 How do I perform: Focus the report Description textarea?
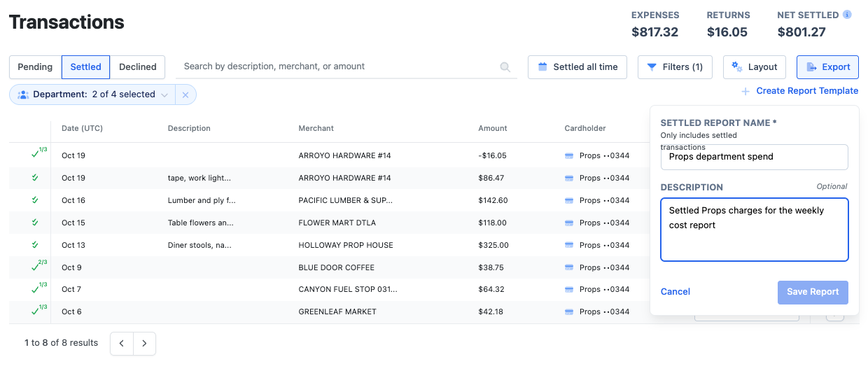tap(755, 230)
